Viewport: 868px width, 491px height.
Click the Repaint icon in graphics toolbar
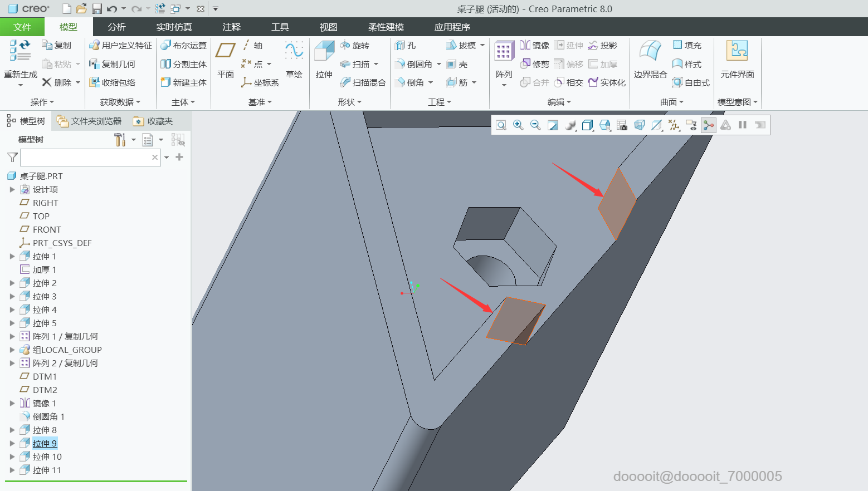553,125
